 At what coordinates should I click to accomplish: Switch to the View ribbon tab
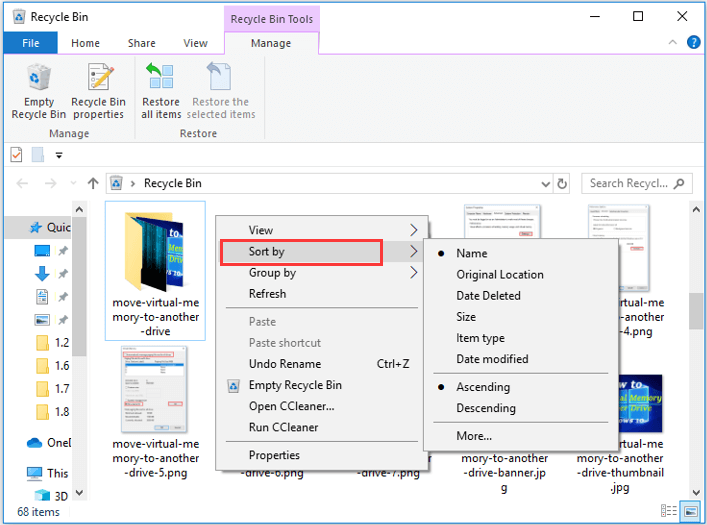click(195, 43)
